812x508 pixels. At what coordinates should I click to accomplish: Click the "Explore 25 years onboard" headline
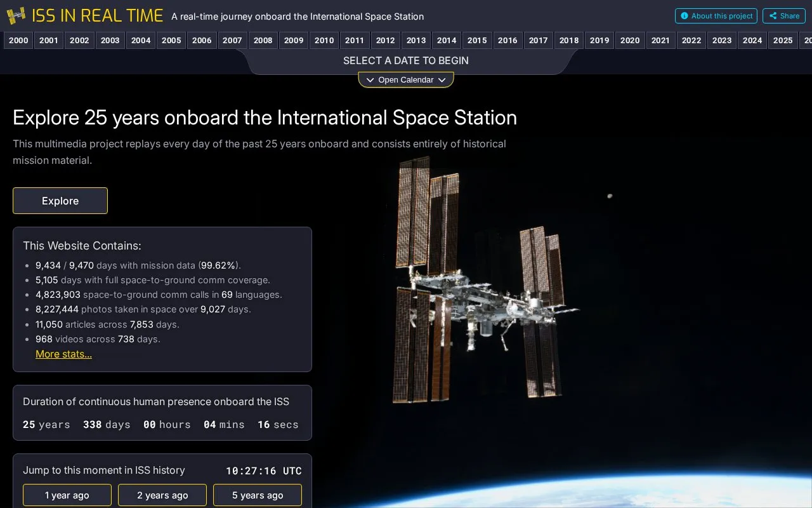point(265,118)
